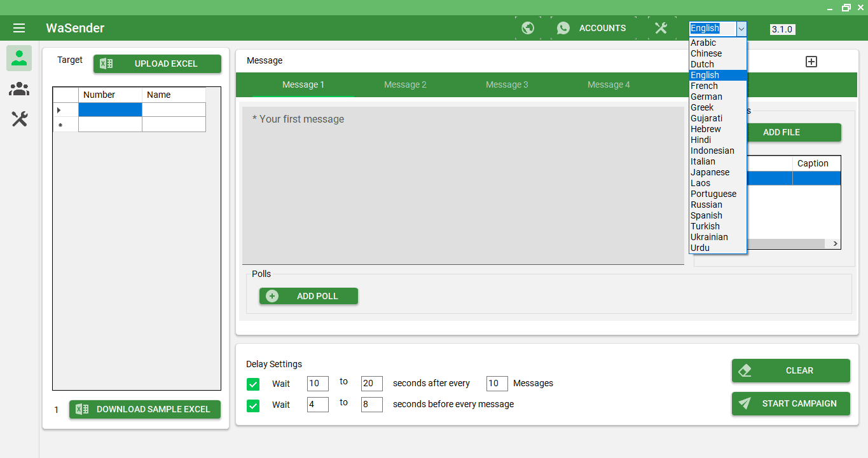Screen dimensions: 868x458
Task: Choose Ukrainian from language list
Action: (718, 237)
